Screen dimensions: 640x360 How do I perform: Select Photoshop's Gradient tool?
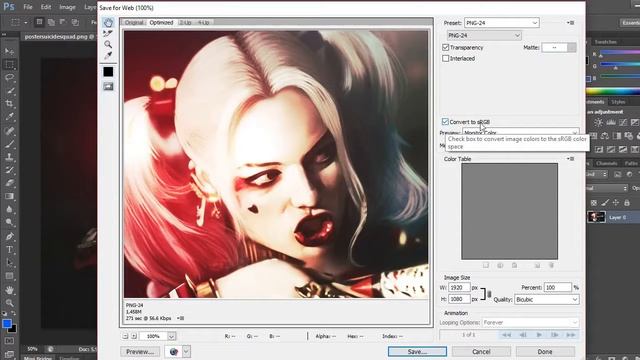point(9,196)
